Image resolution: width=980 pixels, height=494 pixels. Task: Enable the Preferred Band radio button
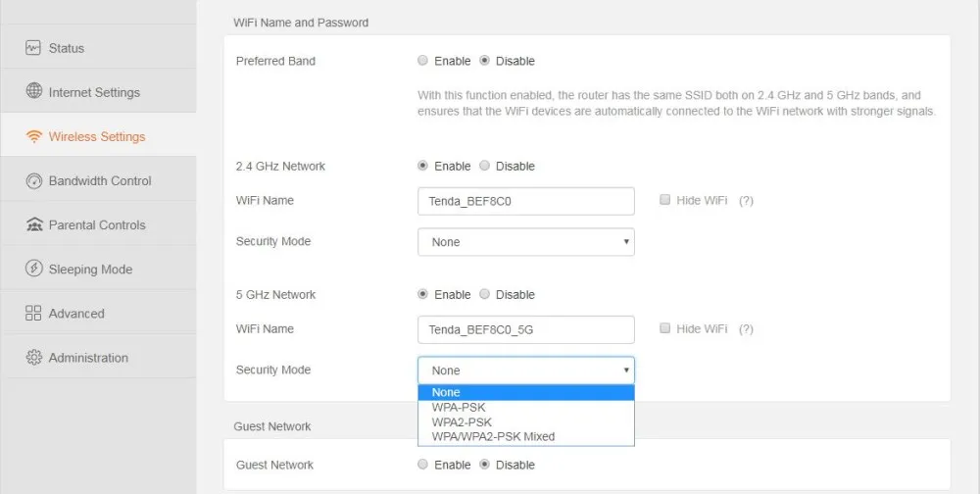(422, 61)
